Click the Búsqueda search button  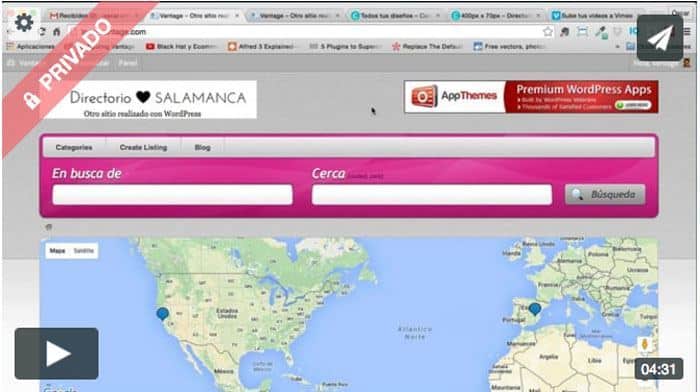(x=605, y=195)
